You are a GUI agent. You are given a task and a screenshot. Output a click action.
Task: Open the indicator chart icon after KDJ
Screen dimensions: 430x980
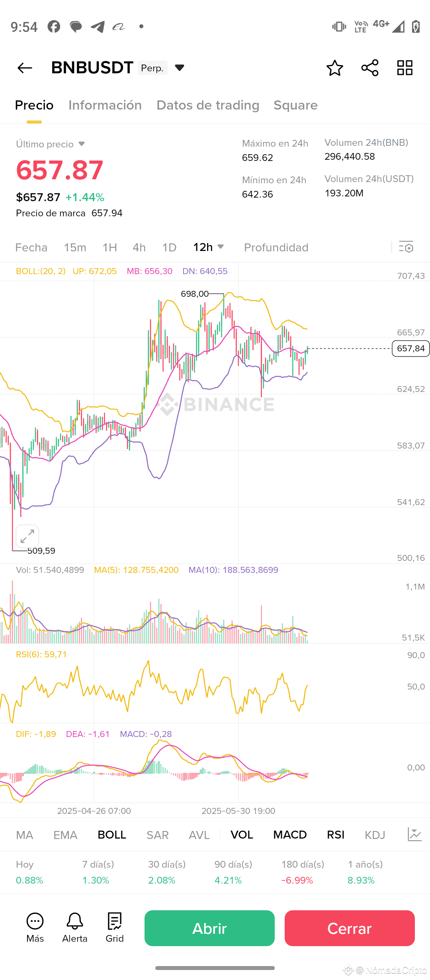pyautogui.click(x=414, y=835)
